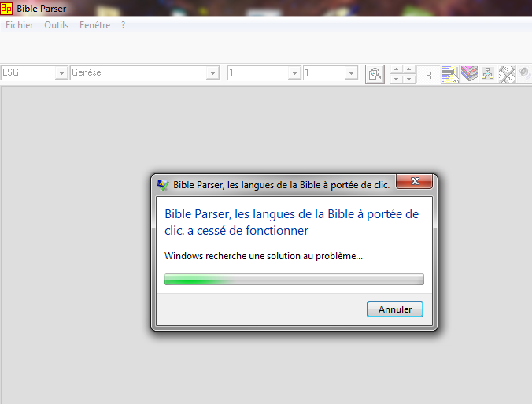Viewport: 532px width, 404px height.
Task: Click the speaker sound toolbar icon
Action: click(x=525, y=73)
